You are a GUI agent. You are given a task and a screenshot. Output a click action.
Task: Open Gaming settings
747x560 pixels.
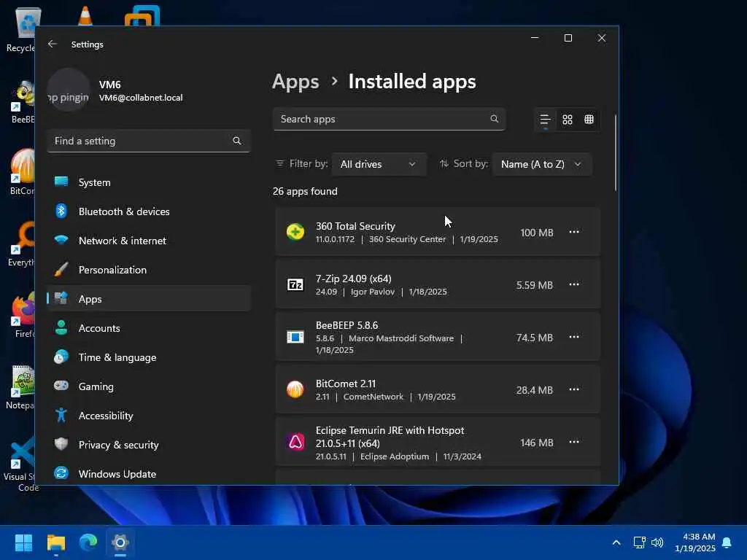click(x=149, y=386)
